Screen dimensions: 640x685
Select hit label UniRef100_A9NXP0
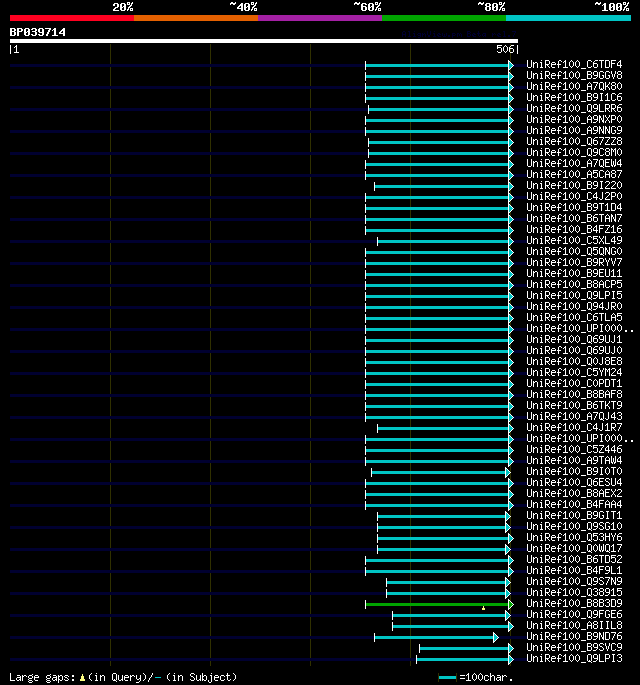[x=574, y=120]
